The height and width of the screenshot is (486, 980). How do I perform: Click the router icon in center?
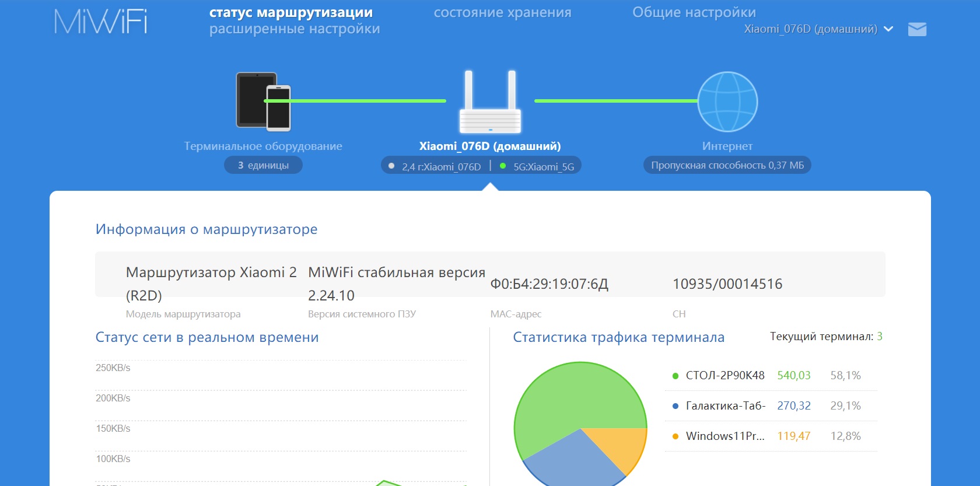[490, 102]
